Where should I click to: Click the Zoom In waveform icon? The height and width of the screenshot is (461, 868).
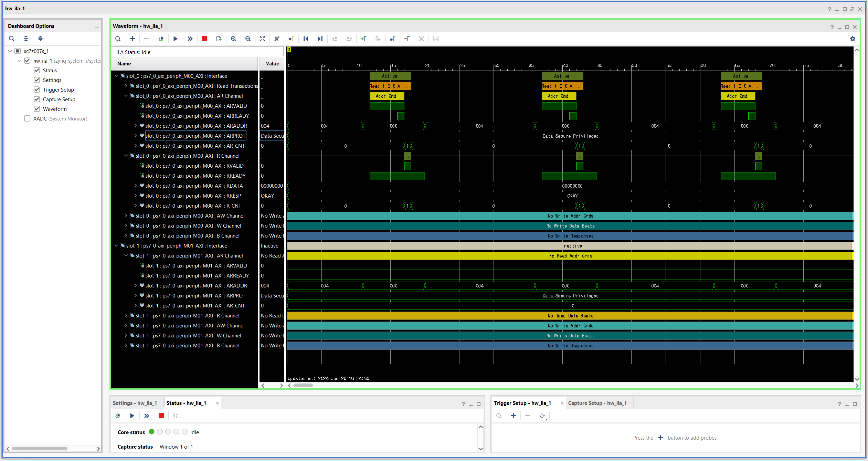pyautogui.click(x=233, y=39)
